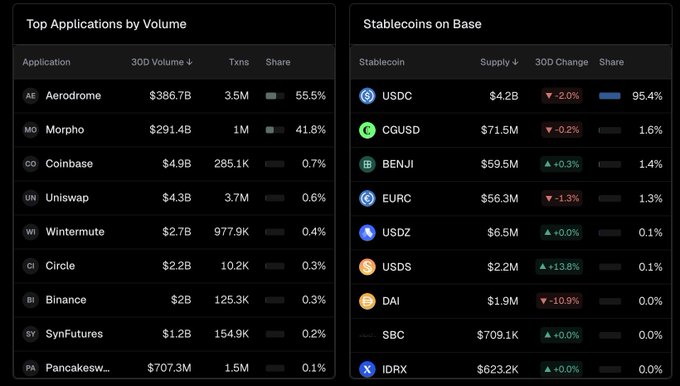Click the DAI coin icon

(x=367, y=301)
